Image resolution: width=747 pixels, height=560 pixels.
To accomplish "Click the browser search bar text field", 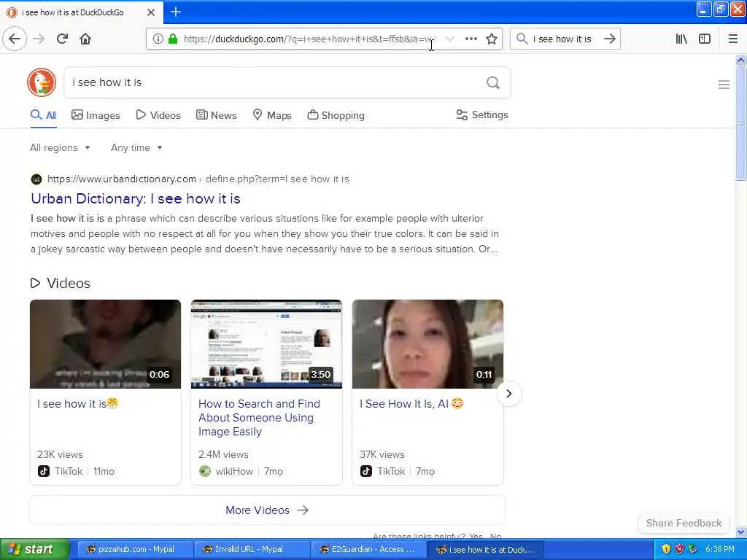I will (562, 39).
